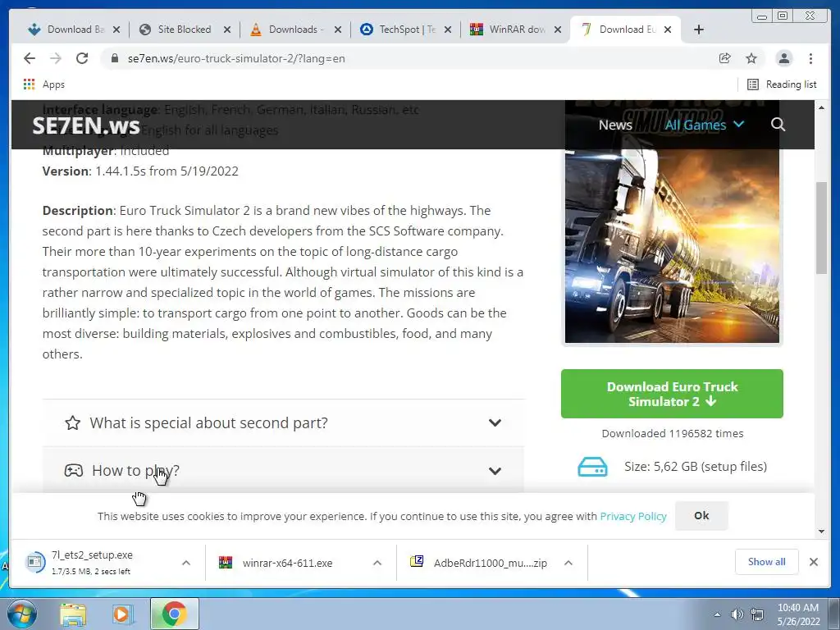840x630 pixels.
Task: Show all downloads
Action: (x=767, y=561)
